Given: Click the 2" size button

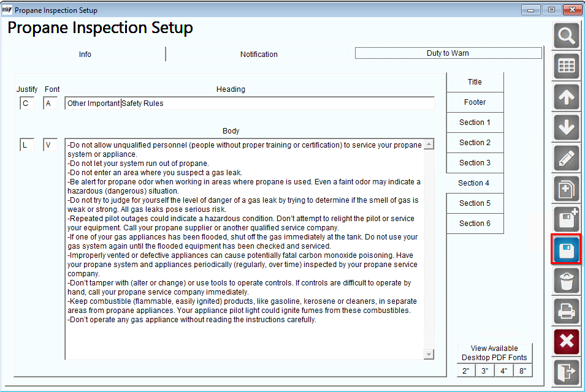Looking at the screenshot, I should click(466, 371).
